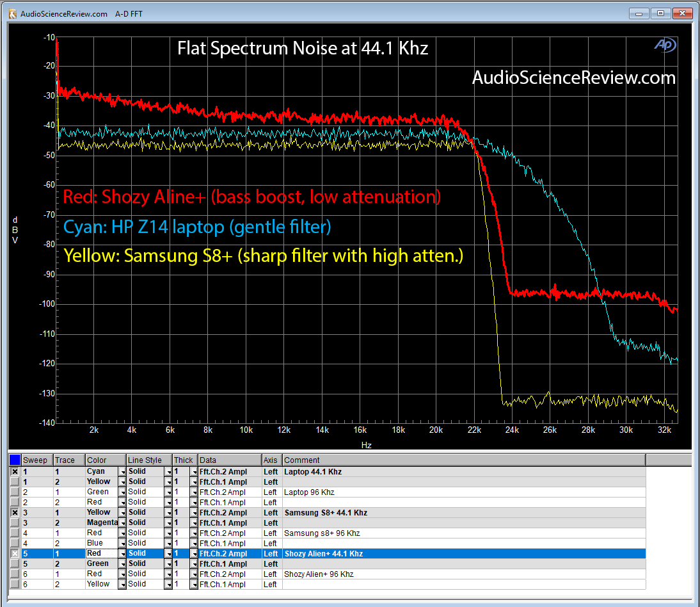This screenshot has width=700, height=607.
Task: Tick the Sweep 6 Trace 2 Yellow checkbox
Action: [15, 585]
